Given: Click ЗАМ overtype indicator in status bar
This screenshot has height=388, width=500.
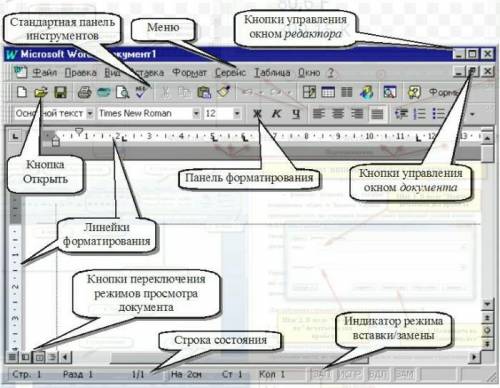Looking at the screenshot, I should pos(405,374).
